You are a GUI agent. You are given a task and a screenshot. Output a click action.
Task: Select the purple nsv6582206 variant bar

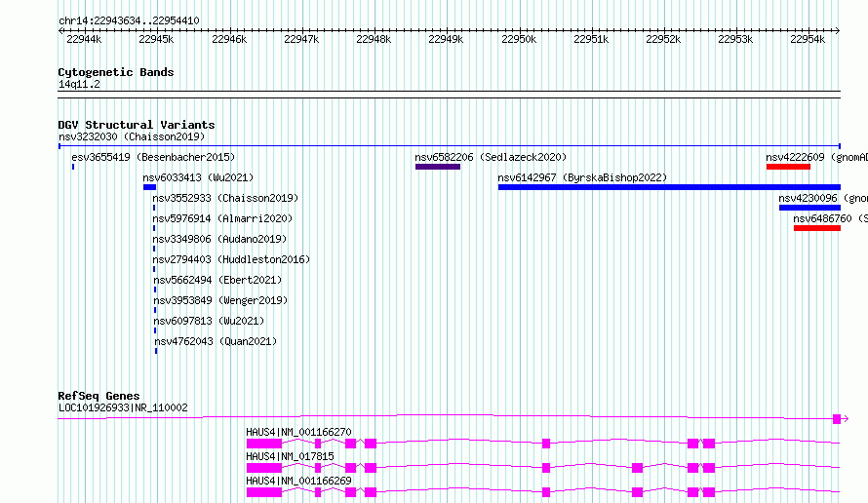pos(438,167)
